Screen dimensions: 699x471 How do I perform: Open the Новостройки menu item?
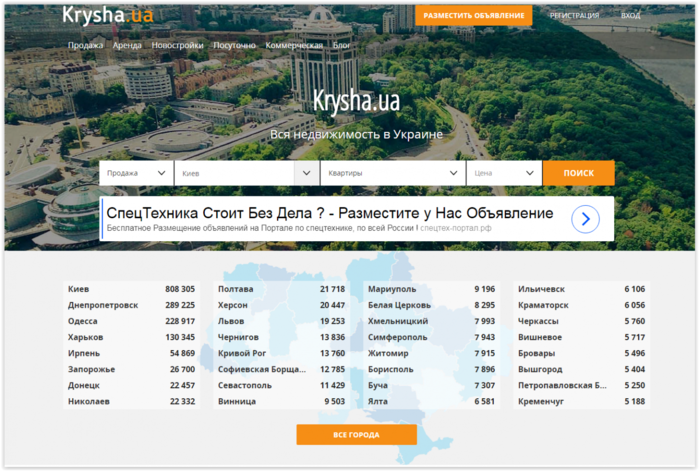click(177, 45)
